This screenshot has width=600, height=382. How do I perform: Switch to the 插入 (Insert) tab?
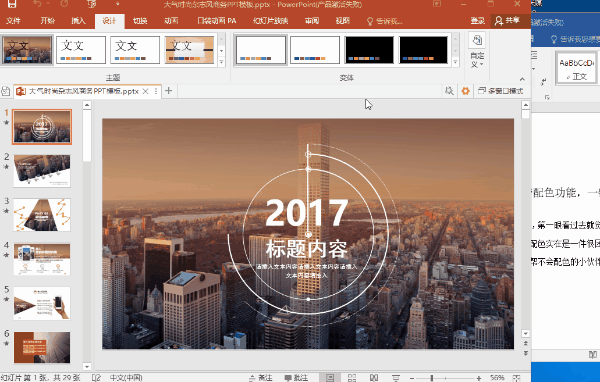point(78,21)
